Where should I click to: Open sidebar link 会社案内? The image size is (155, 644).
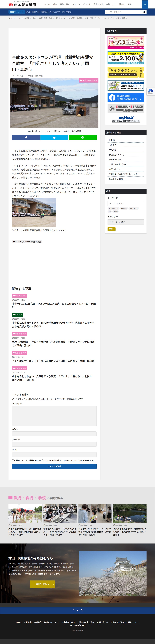point(113,145)
